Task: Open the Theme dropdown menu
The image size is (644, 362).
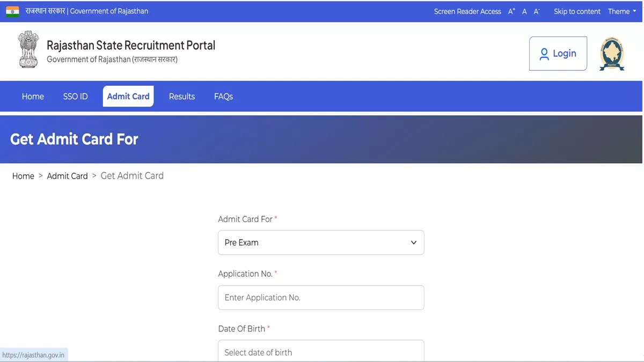Action: coord(621,11)
